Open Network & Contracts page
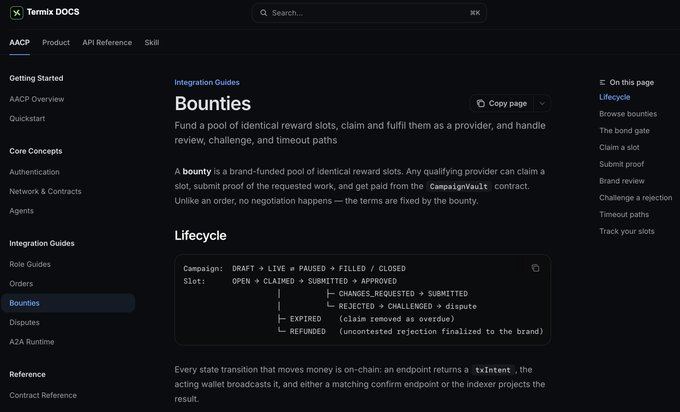 coord(46,191)
